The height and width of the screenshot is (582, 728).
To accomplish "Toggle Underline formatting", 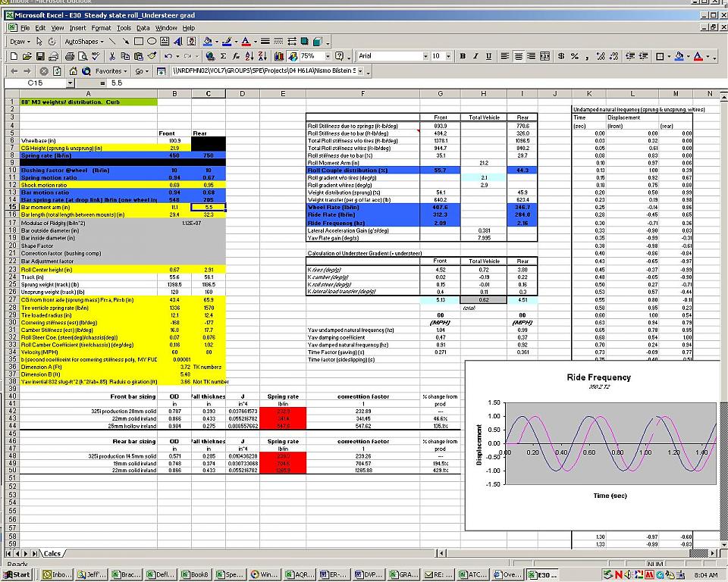I will tap(488, 56).
